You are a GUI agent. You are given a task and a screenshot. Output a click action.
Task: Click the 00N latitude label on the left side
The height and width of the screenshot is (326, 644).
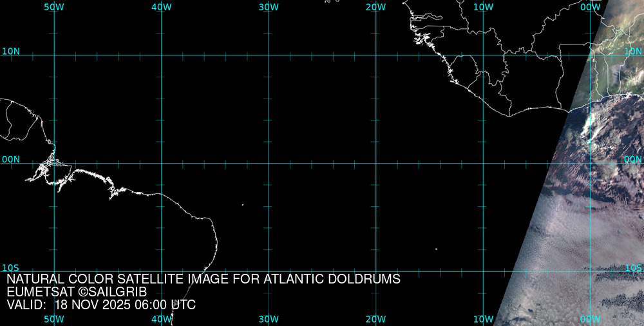(x=10, y=159)
